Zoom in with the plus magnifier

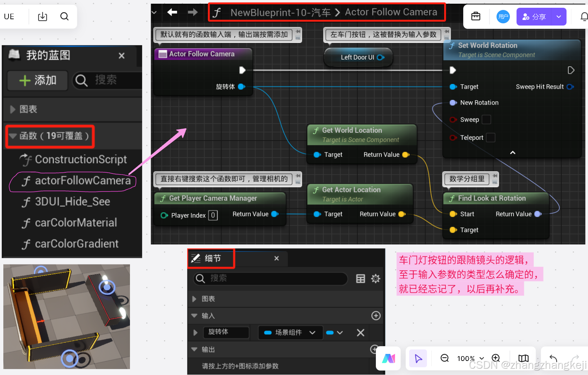coord(496,358)
